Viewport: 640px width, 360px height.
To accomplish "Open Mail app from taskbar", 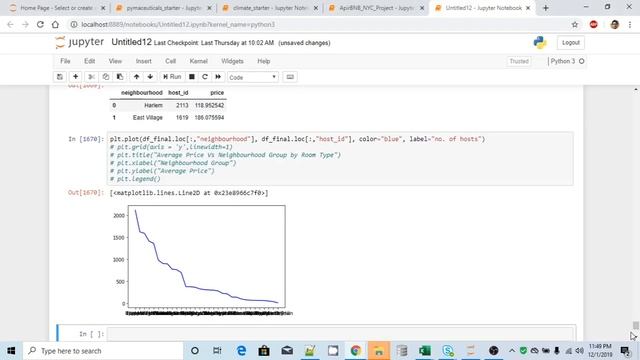I will [x=287, y=351].
